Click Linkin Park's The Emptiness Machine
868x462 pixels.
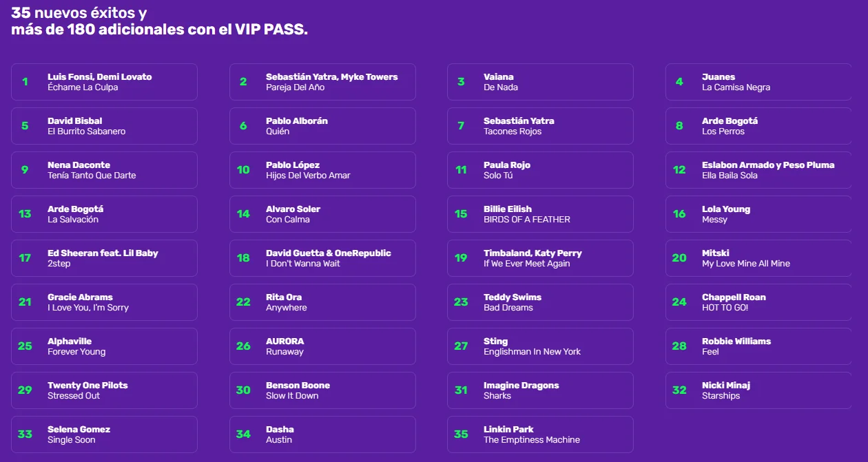point(540,434)
